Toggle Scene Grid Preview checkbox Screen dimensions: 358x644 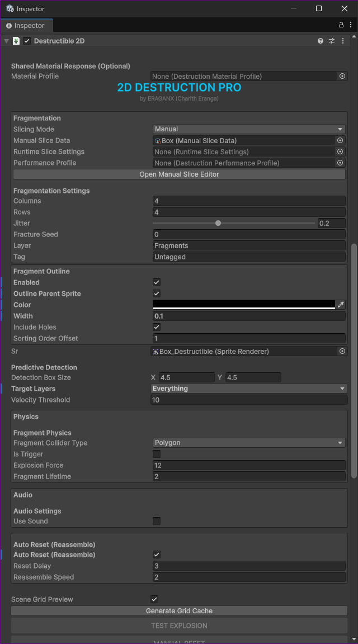154,599
